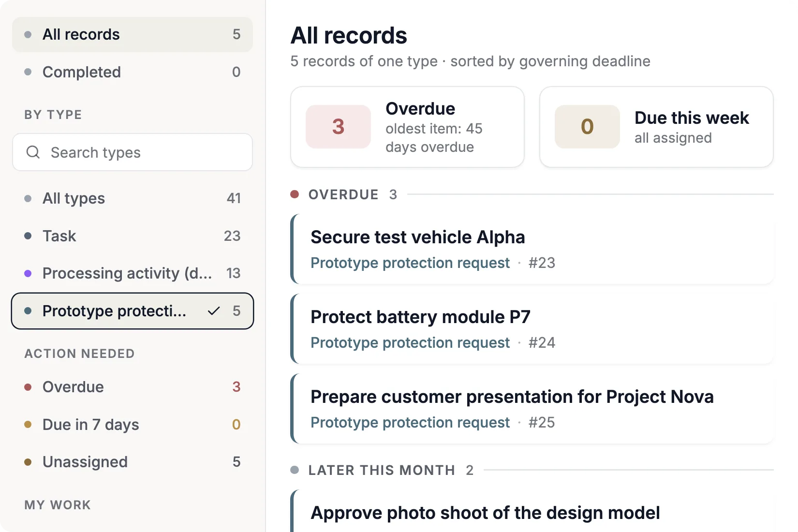Open the Completed records filter
Screen dimensions: 798x532
(133, 72)
